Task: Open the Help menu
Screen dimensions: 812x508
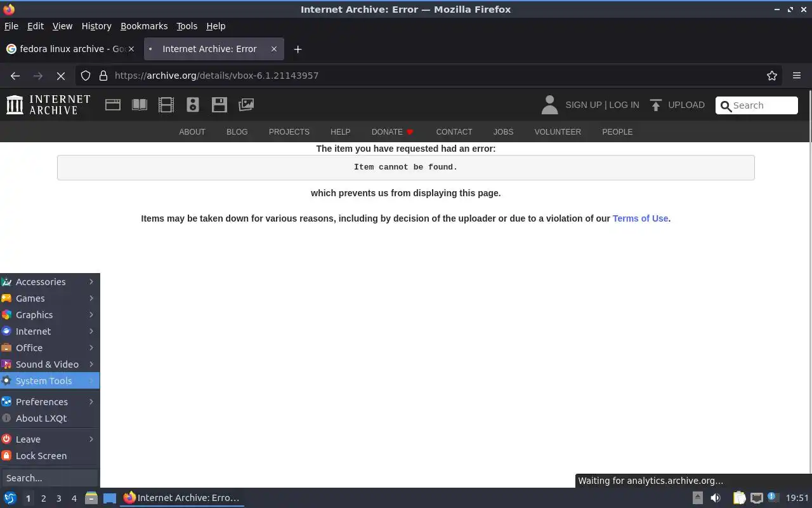Action: click(216, 26)
